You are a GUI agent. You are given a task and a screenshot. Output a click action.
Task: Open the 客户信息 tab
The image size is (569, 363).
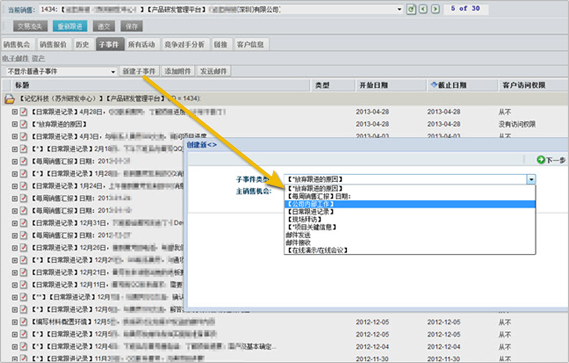(x=251, y=44)
